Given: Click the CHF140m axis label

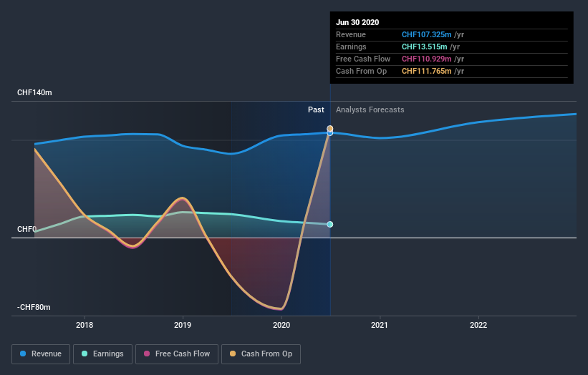Looking at the screenshot, I should (x=34, y=92).
